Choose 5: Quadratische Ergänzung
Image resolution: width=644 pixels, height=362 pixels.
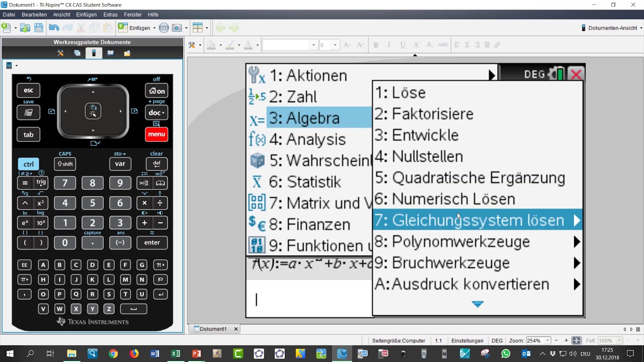coord(477,178)
